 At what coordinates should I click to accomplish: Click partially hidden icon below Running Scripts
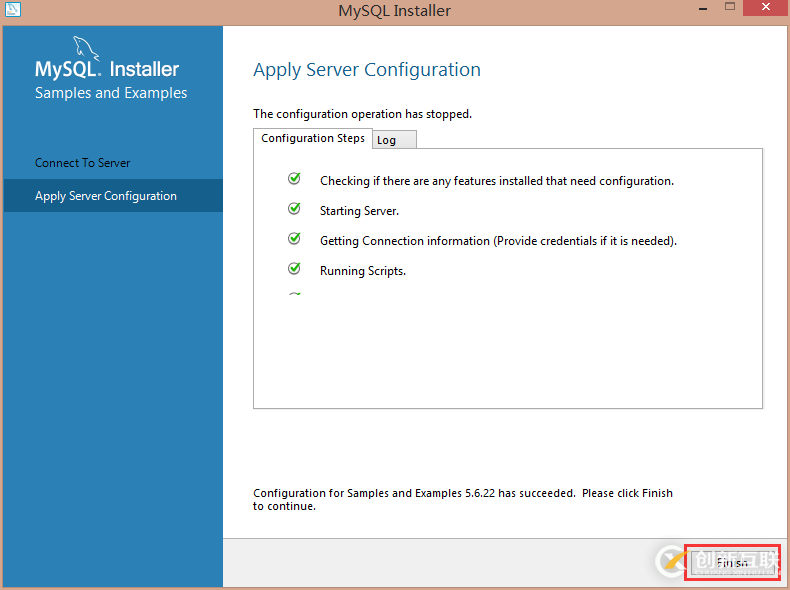pyautogui.click(x=294, y=294)
